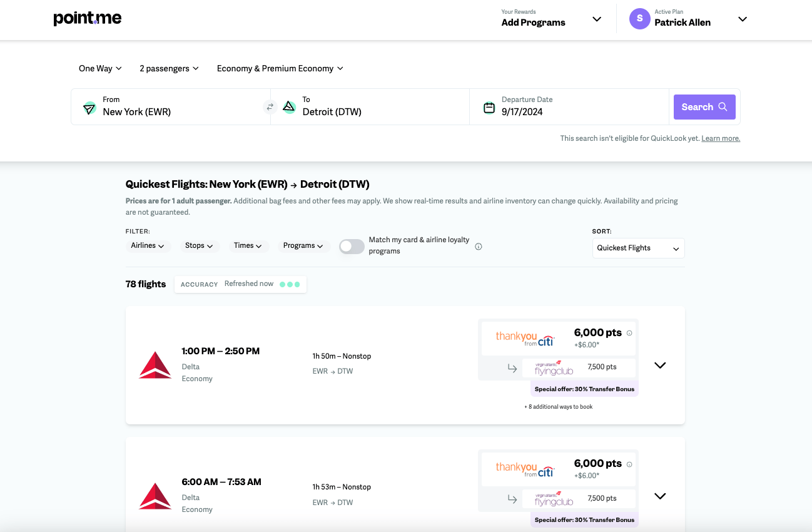Click the 'Refreshed now' accuracy text
The width and height of the screenshot is (812, 532).
249,284
